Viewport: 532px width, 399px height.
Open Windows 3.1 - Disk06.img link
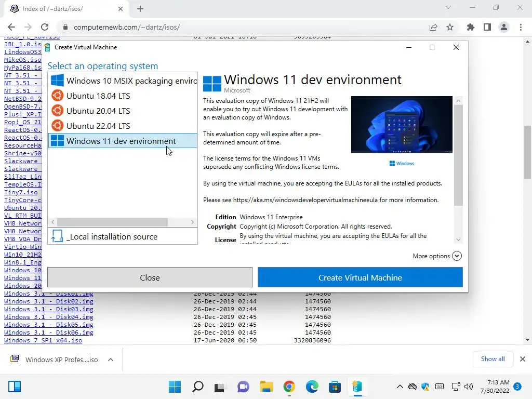[48, 332]
